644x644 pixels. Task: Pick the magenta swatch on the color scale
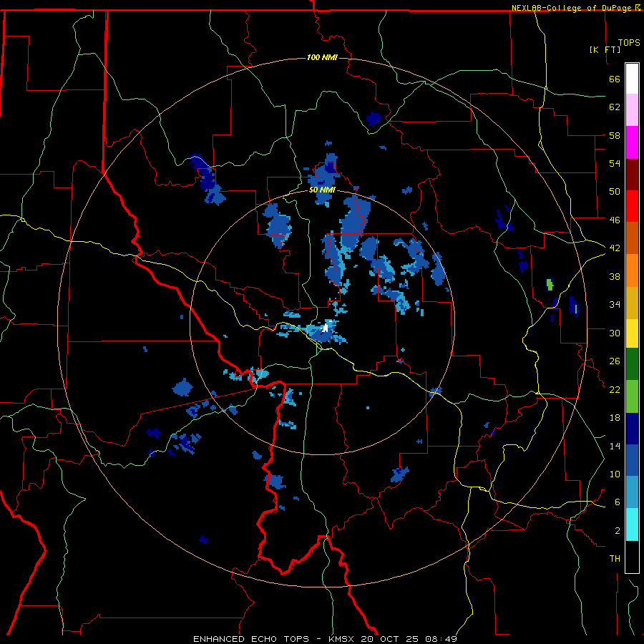(632, 142)
